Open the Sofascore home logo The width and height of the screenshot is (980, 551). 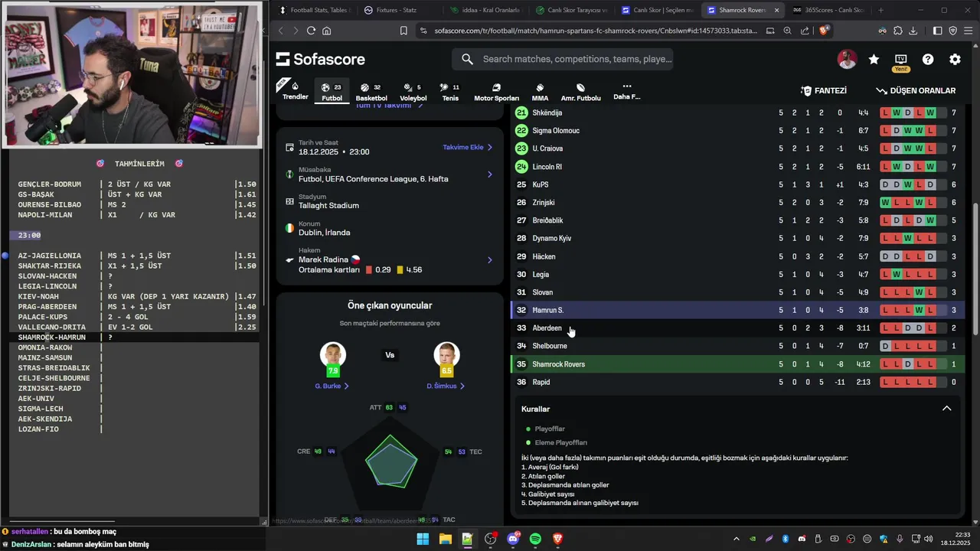point(320,59)
